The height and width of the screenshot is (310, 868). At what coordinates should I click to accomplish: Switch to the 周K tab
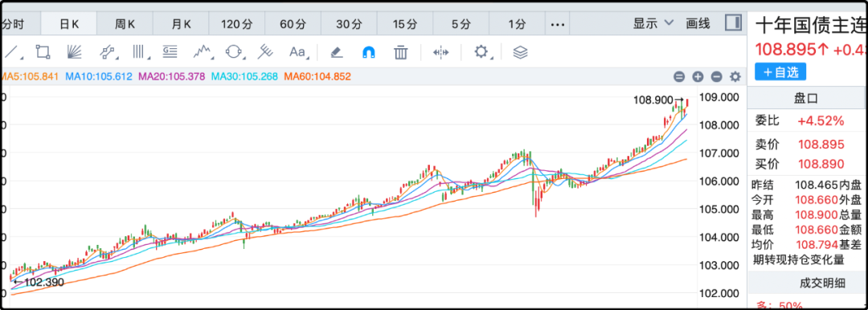point(125,24)
